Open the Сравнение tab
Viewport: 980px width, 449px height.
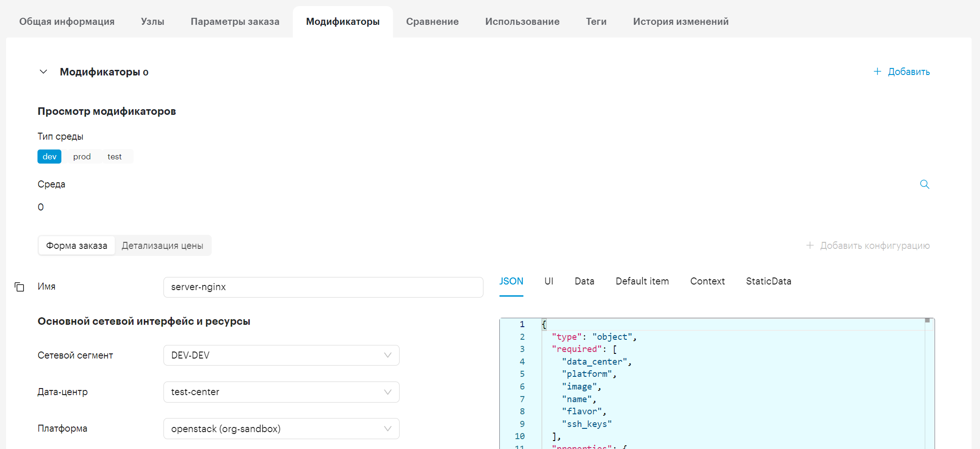point(432,22)
